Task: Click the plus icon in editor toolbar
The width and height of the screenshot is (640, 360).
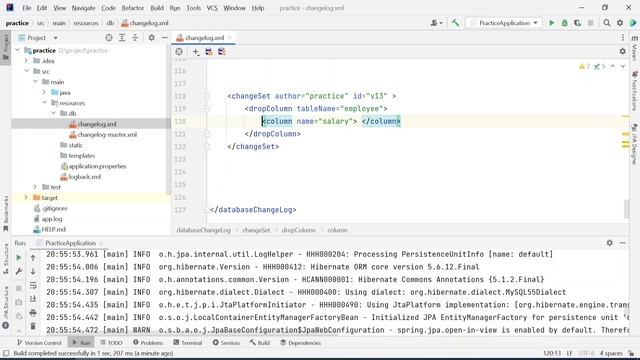Action: coord(196,52)
